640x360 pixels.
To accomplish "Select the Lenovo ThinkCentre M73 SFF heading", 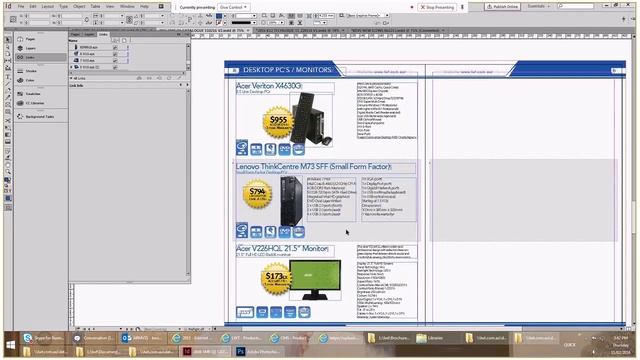I will point(313,167).
